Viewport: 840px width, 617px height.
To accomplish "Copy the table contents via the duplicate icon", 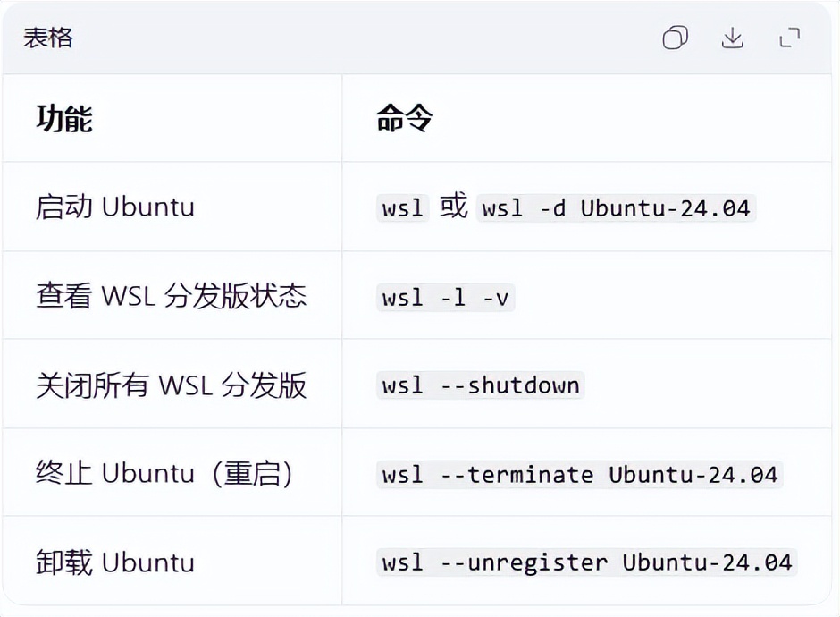I will pyautogui.click(x=675, y=38).
